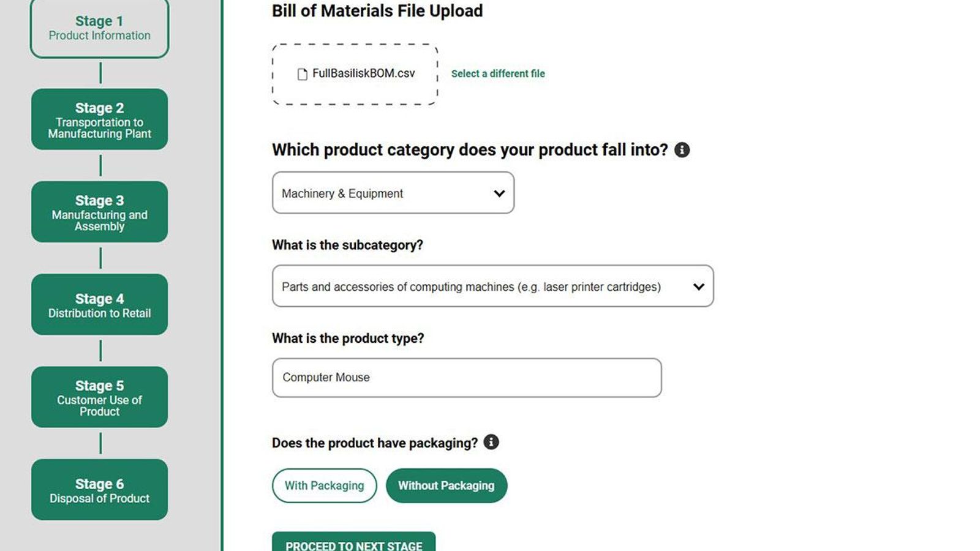Click the dashed file upload drop zone
The image size is (980, 551).
(x=355, y=93)
